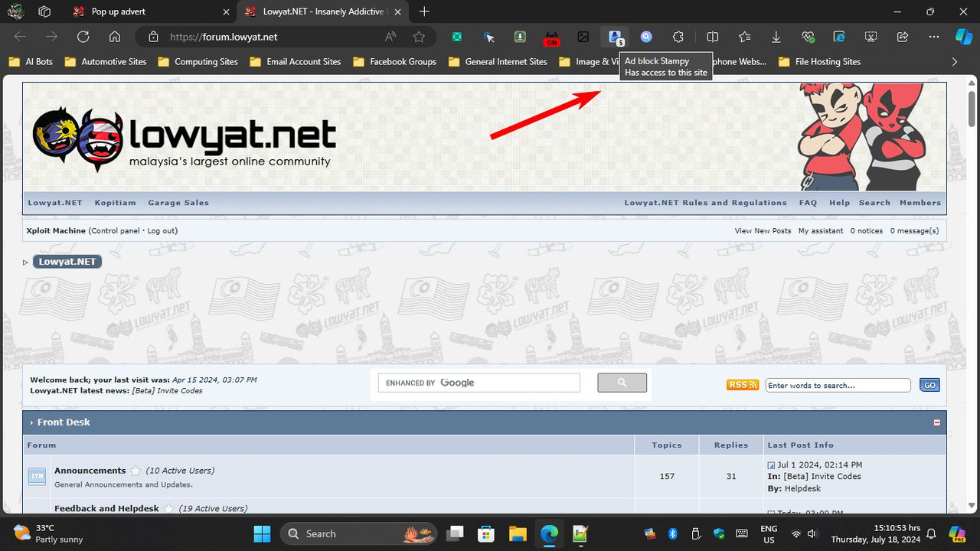
Task: Click the Google search magnifier button
Action: (x=622, y=383)
